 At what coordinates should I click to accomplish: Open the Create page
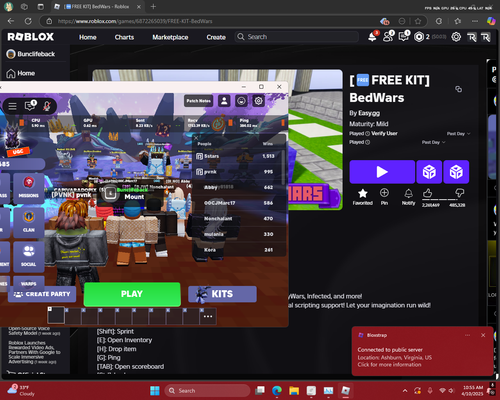point(216,37)
